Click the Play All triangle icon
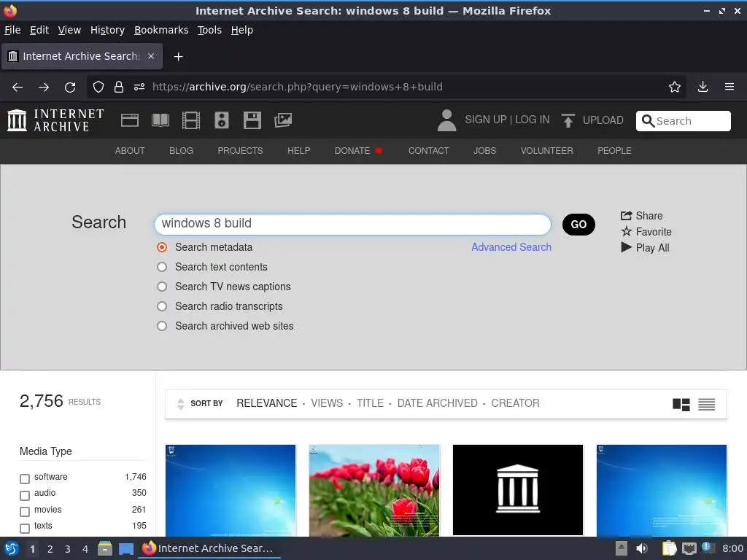Image resolution: width=747 pixels, height=560 pixels. [626, 247]
